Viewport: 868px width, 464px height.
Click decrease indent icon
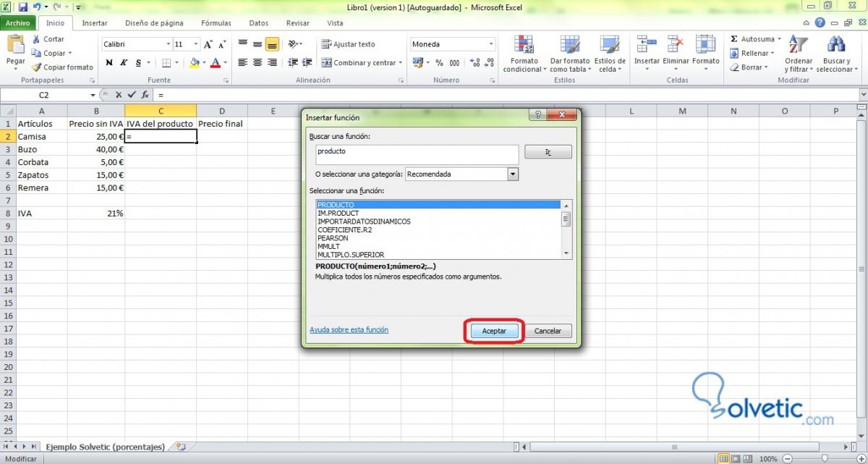pos(293,63)
